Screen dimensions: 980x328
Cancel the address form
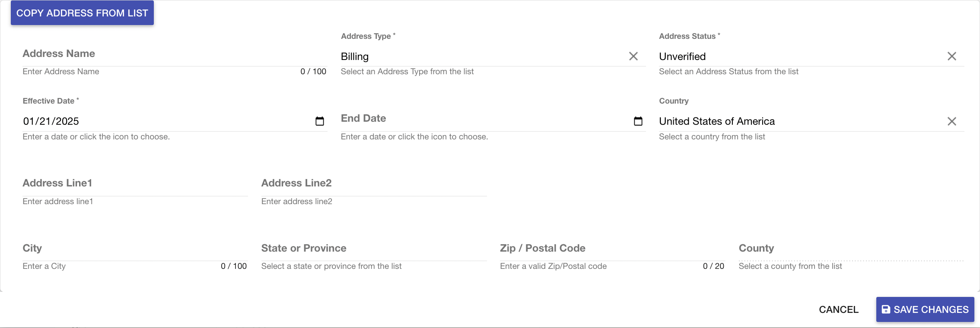(838, 309)
